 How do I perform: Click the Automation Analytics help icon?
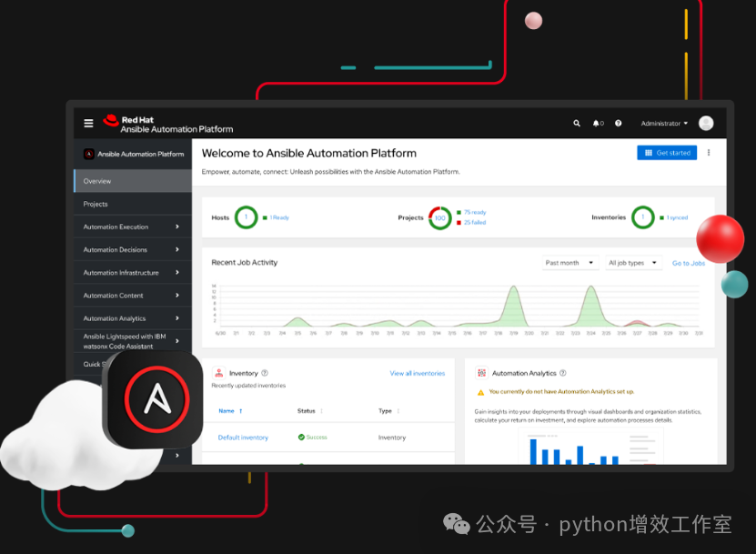tap(562, 373)
